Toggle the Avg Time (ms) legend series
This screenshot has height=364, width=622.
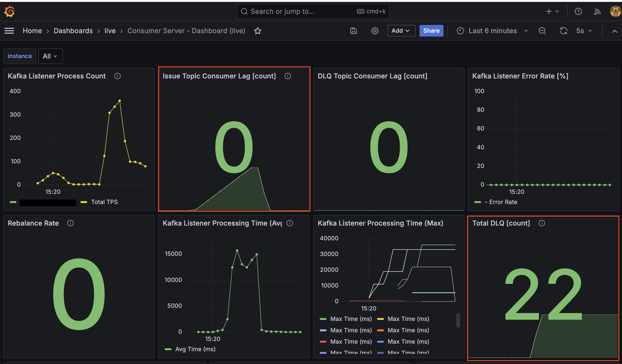195,349
